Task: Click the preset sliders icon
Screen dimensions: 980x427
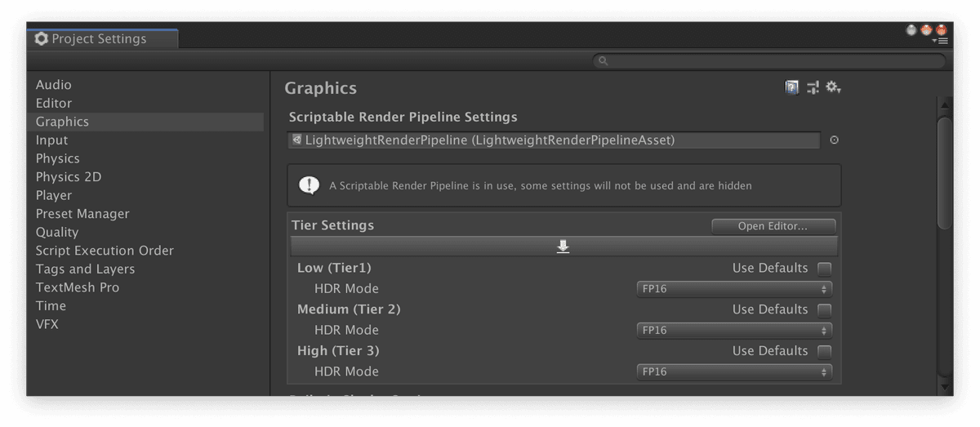Action: tap(813, 87)
